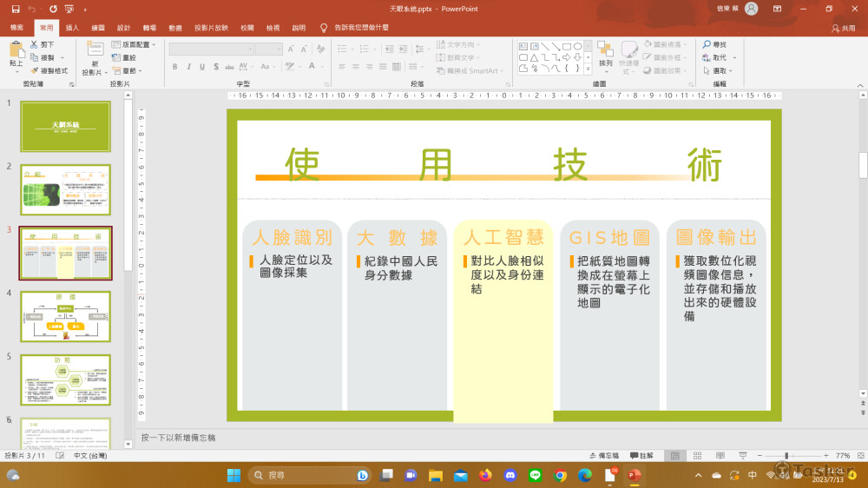Click the zoom slider in status bar
The height and width of the screenshot is (488, 868).
[x=786, y=455]
